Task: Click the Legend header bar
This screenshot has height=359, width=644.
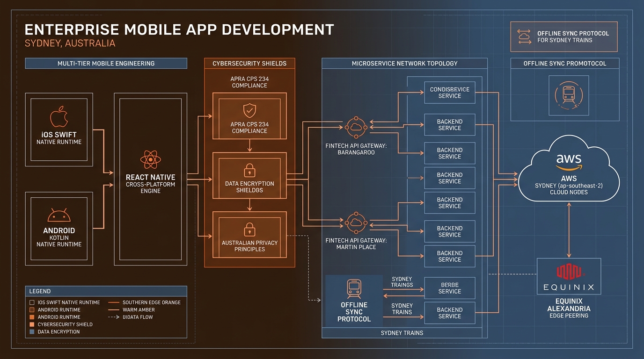Action: (x=106, y=291)
